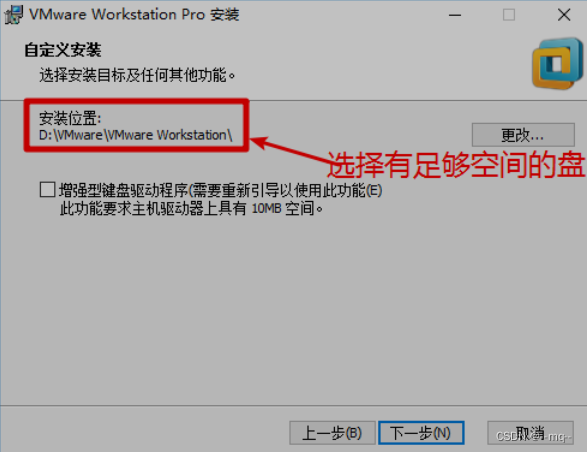Click the 更改... button to change the install path
587x452 pixels.
523,135
